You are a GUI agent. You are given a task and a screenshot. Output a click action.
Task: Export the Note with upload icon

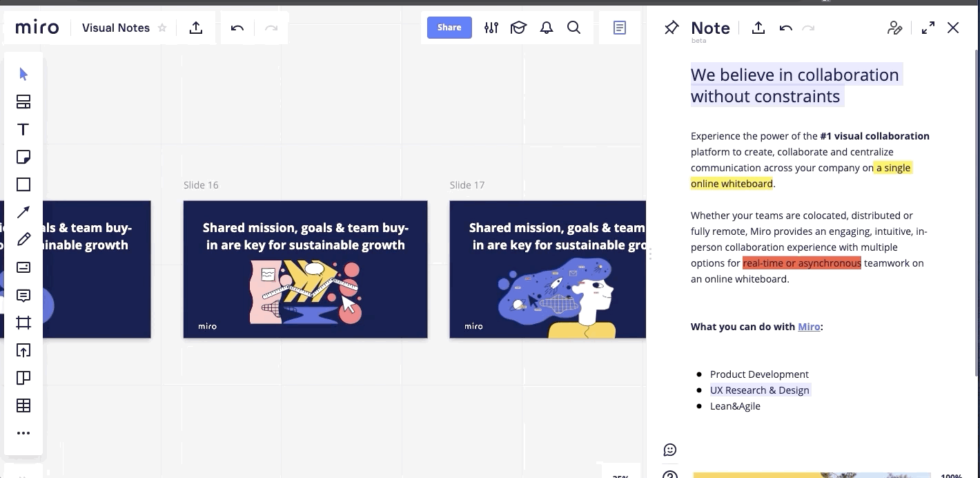click(758, 28)
